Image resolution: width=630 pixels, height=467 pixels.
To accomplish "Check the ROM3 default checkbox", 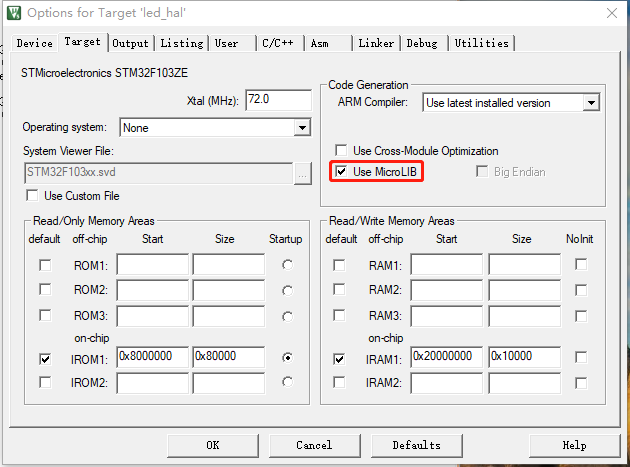I will coord(45,315).
